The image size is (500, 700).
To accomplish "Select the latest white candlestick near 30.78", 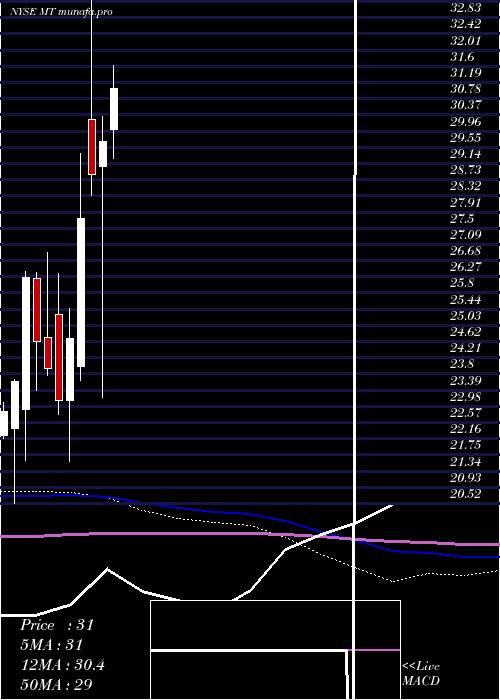I will tap(114, 109).
